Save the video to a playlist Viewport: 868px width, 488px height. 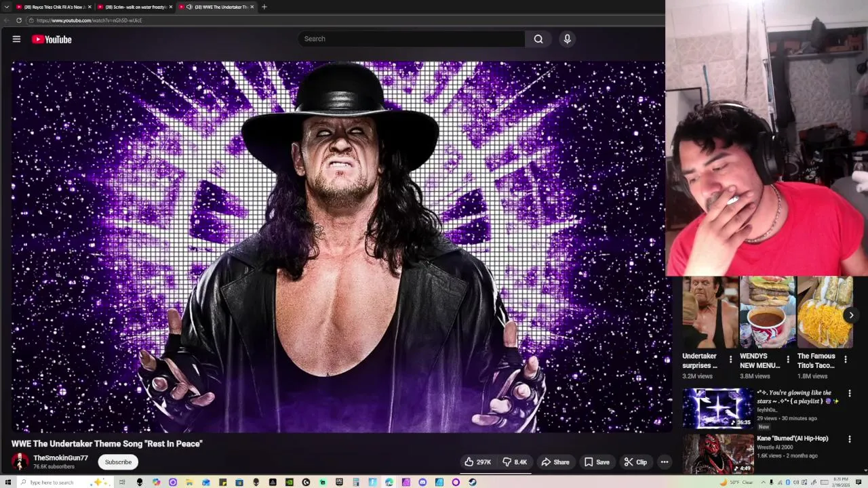(x=597, y=462)
